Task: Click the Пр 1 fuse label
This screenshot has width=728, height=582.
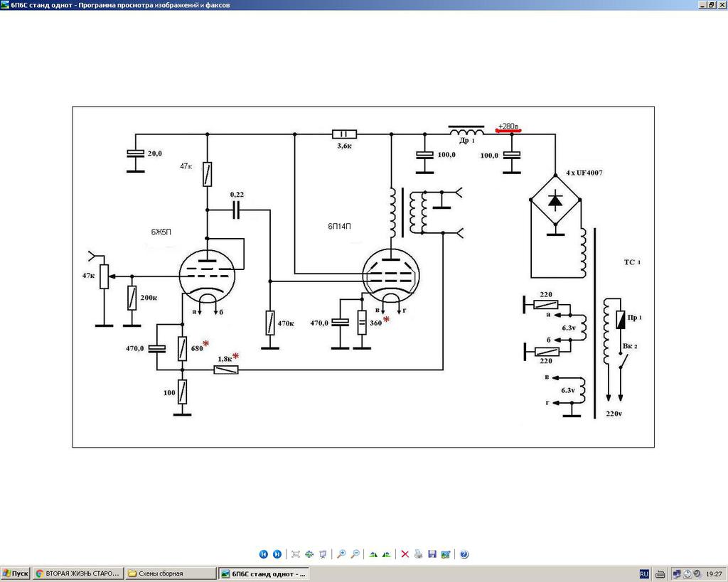Action: click(x=634, y=318)
